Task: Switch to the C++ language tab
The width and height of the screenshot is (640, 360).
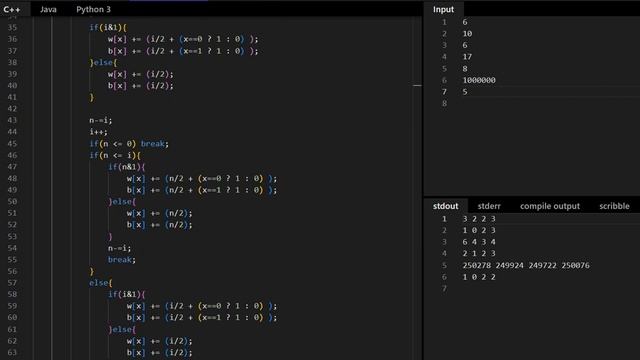Action: 12,9
